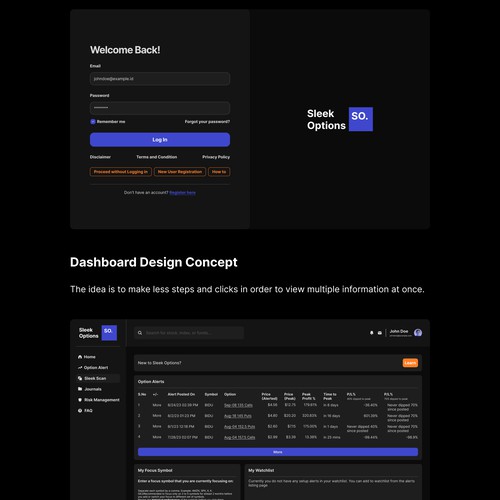Screen dimensions: 500x500
Task: Open the Aug-18 145 Puts option link
Action: pyautogui.click(x=238, y=416)
